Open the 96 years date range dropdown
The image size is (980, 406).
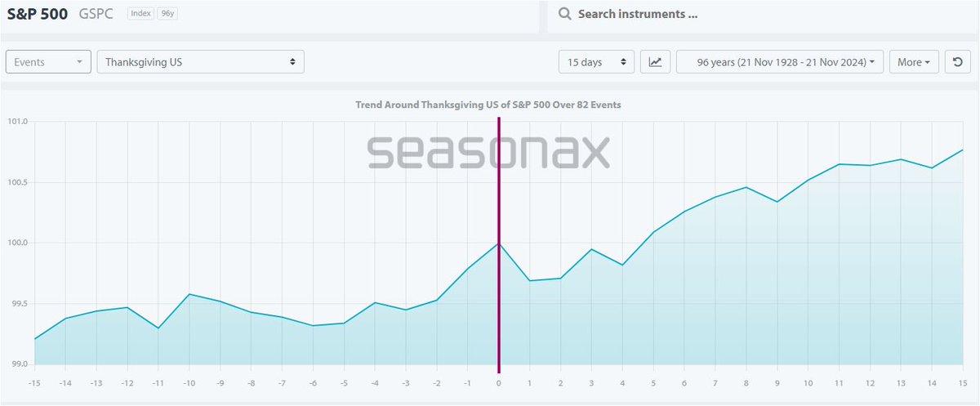(x=780, y=62)
